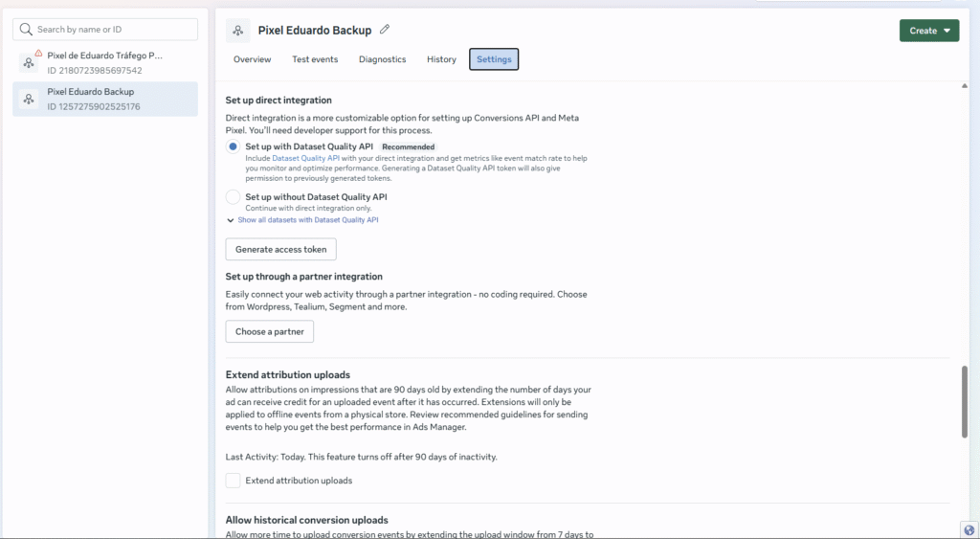Open the Create dropdown menu

928,31
